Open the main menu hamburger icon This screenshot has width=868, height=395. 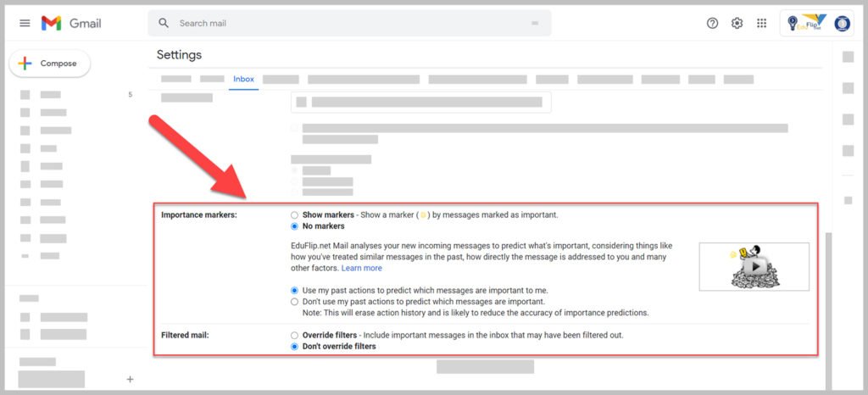point(25,23)
